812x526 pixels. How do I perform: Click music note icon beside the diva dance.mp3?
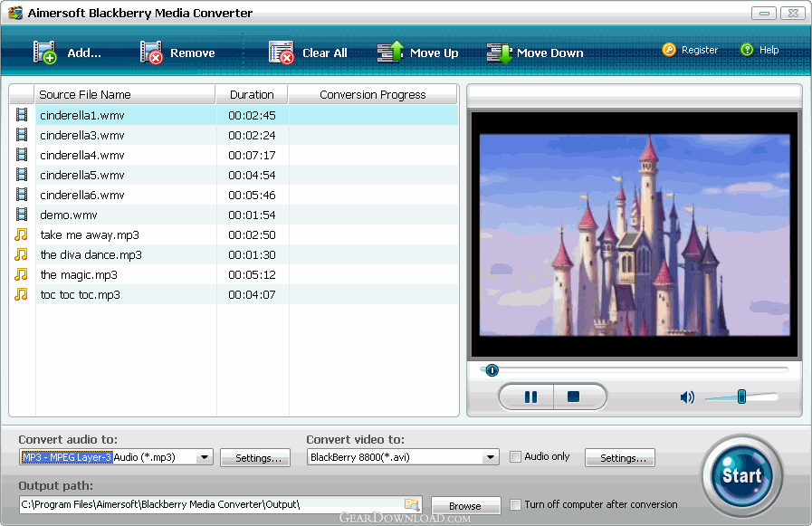click(21, 254)
